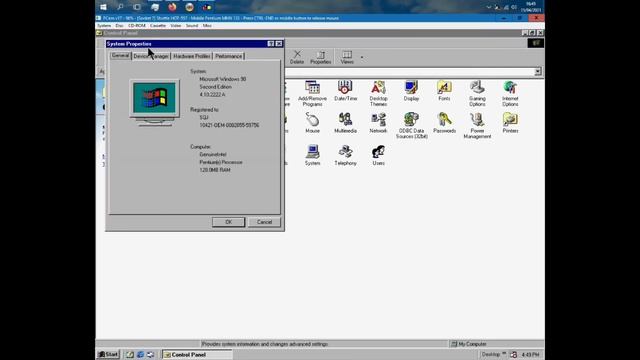Open the PCem Cassette menu
The image size is (640, 360).
tap(158, 25)
